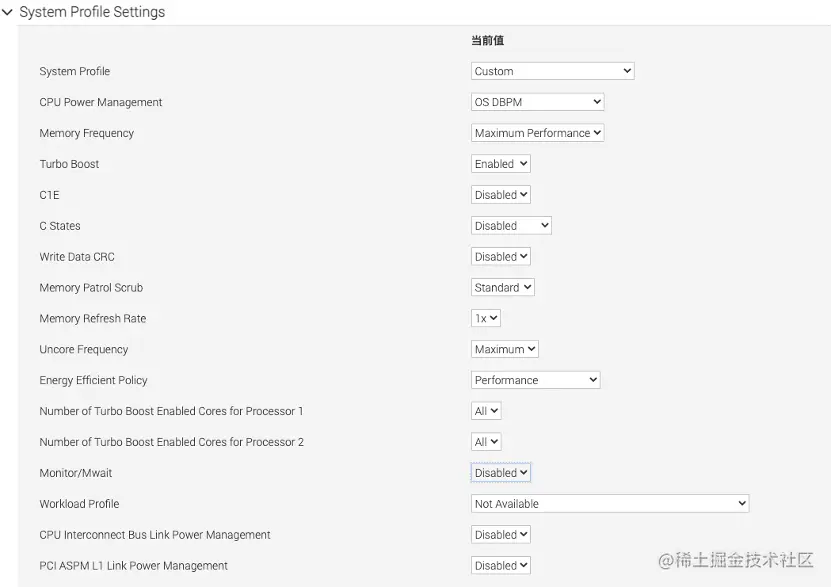Open the Processor 2 Turbo Boost cores dropdown
832x588 pixels.
(486, 442)
